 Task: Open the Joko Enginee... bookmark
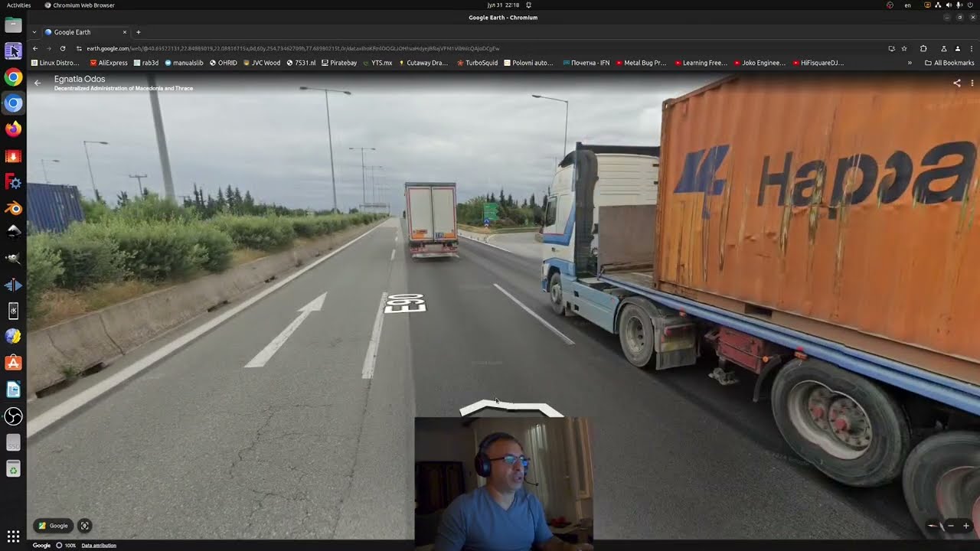(759, 63)
